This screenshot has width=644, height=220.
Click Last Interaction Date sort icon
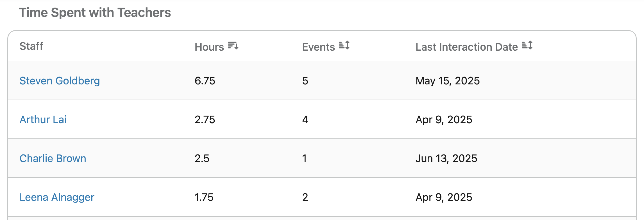(x=527, y=45)
